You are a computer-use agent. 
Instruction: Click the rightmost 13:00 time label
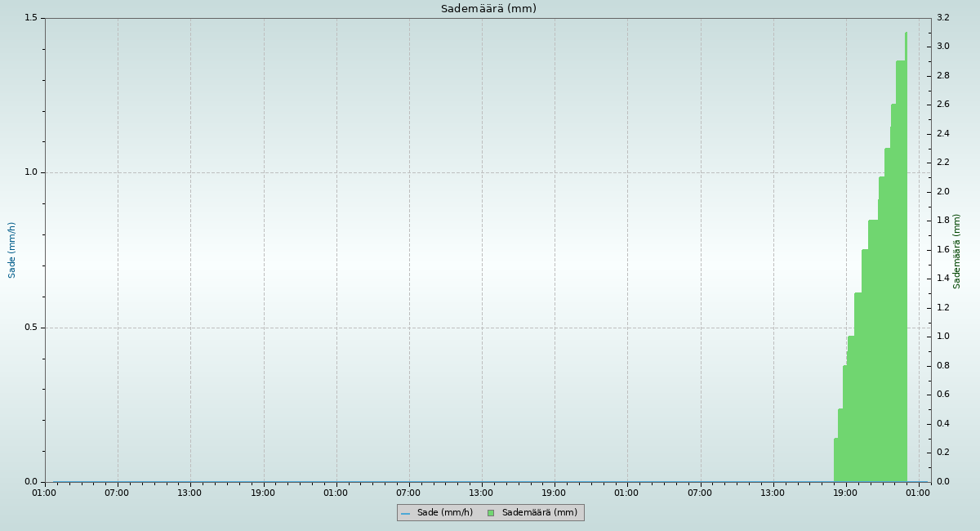773,493
